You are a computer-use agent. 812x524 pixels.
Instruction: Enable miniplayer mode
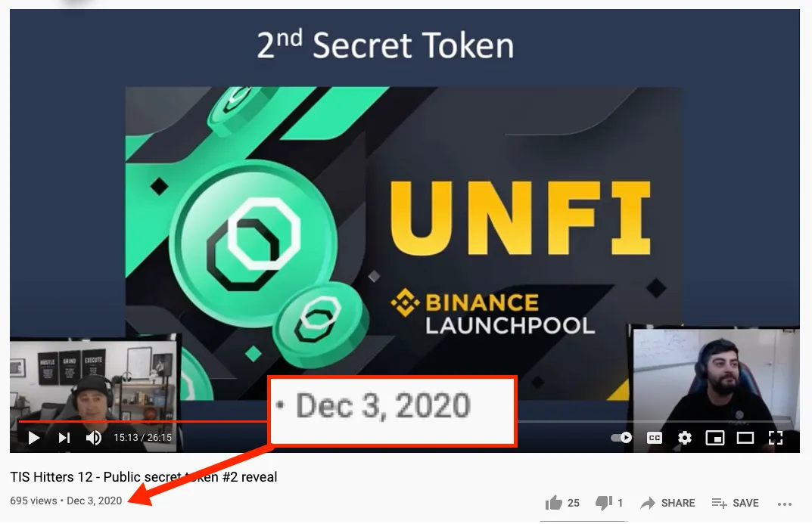[x=714, y=438]
